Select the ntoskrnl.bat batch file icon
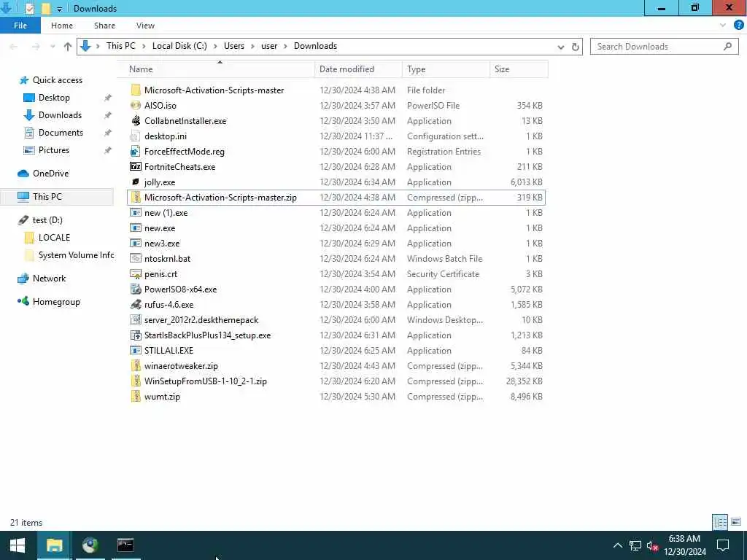Screen dimensions: 747x560 pyautogui.click(x=136, y=259)
